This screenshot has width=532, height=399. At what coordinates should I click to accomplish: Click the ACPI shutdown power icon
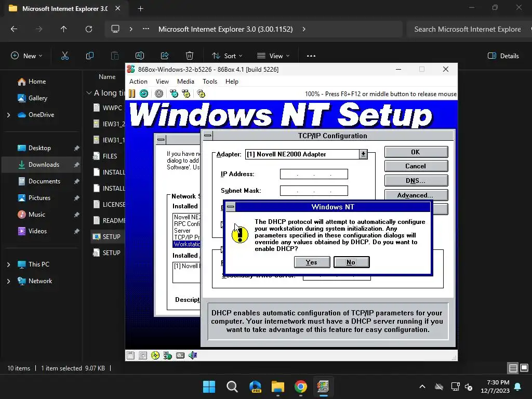point(159,94)
